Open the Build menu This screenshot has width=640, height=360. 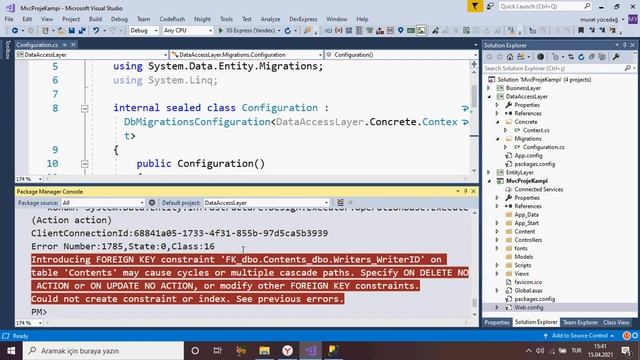click(95, 19)
